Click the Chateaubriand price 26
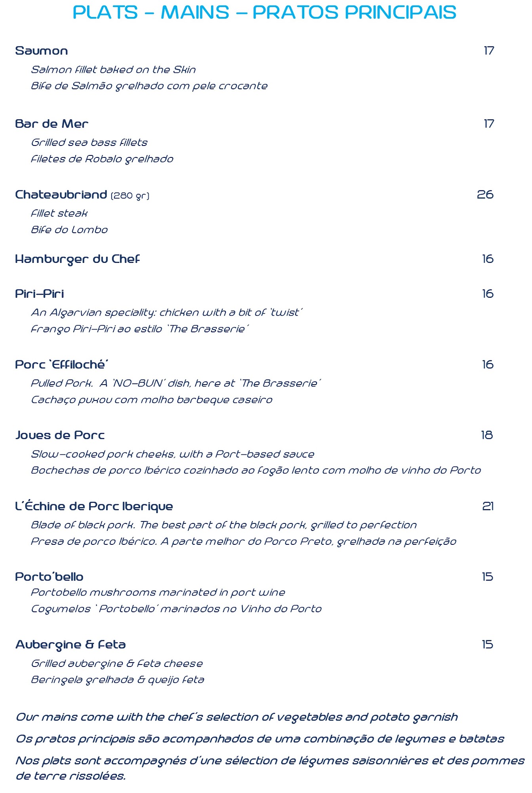532x793 pixels. click(485, 195)
